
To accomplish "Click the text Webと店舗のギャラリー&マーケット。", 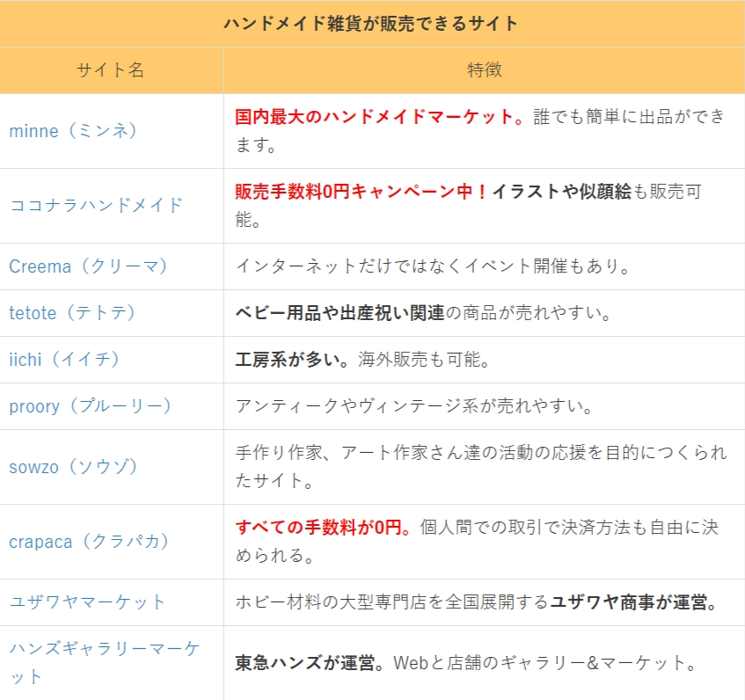I will point(545,663).
